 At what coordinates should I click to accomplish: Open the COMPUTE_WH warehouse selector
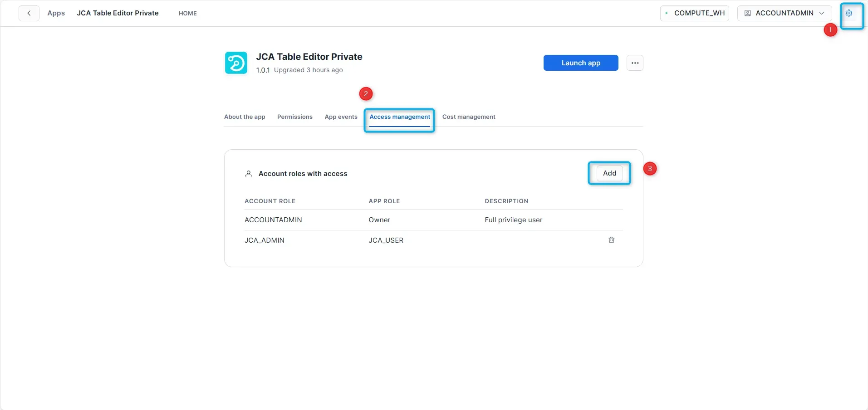[x=699, y=13]
